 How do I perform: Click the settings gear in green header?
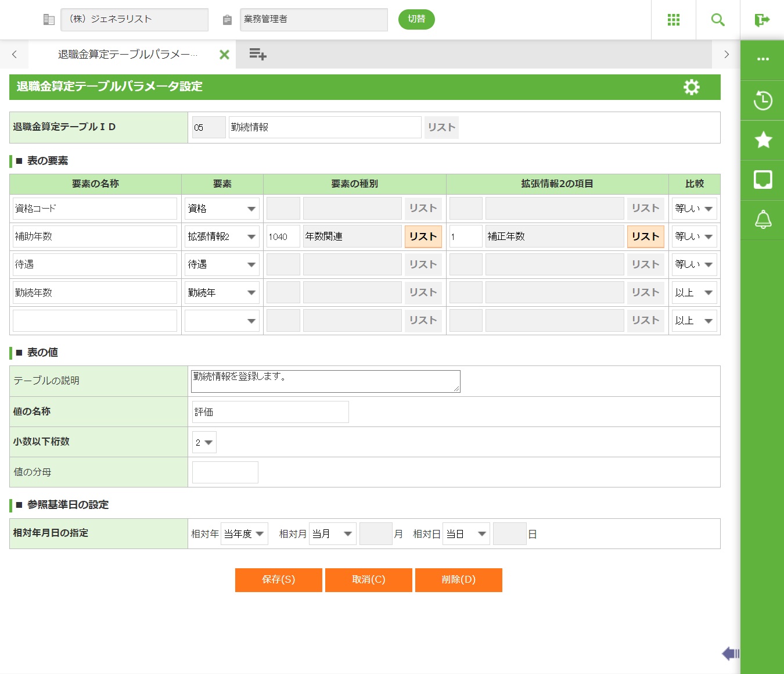tap(691, 87)
